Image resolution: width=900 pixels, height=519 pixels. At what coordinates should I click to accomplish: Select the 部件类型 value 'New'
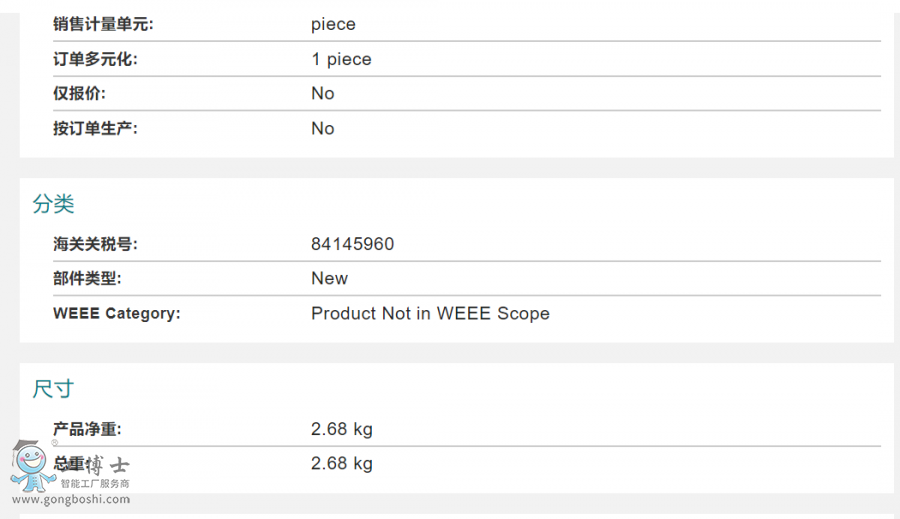click(329, 278)
